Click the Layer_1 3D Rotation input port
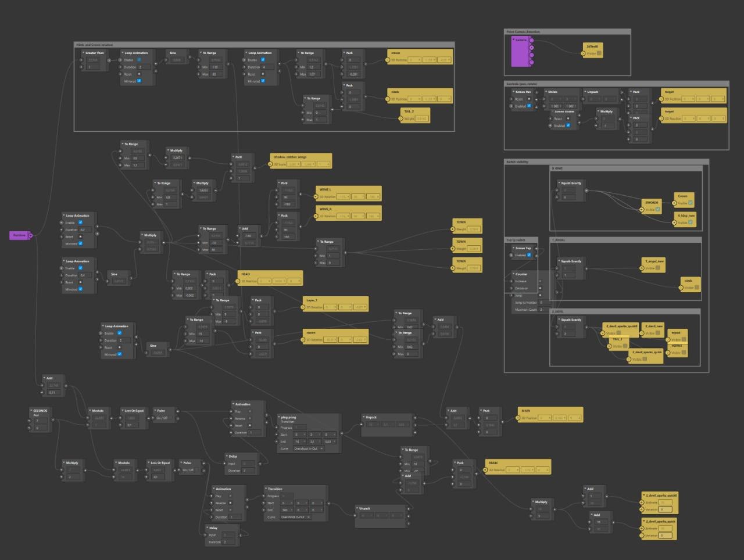The height and width of the screenshot is (560, 744). [x=303, y=307]
